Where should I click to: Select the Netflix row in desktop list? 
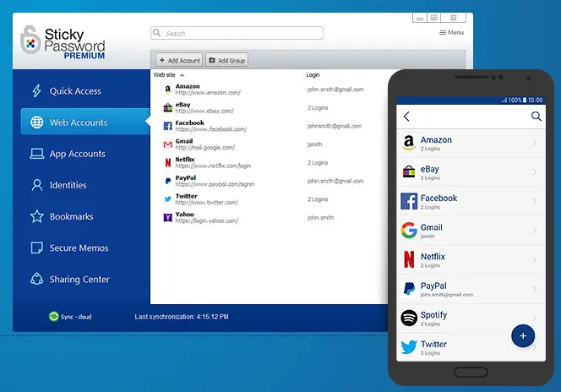click(x=269, y=162)
